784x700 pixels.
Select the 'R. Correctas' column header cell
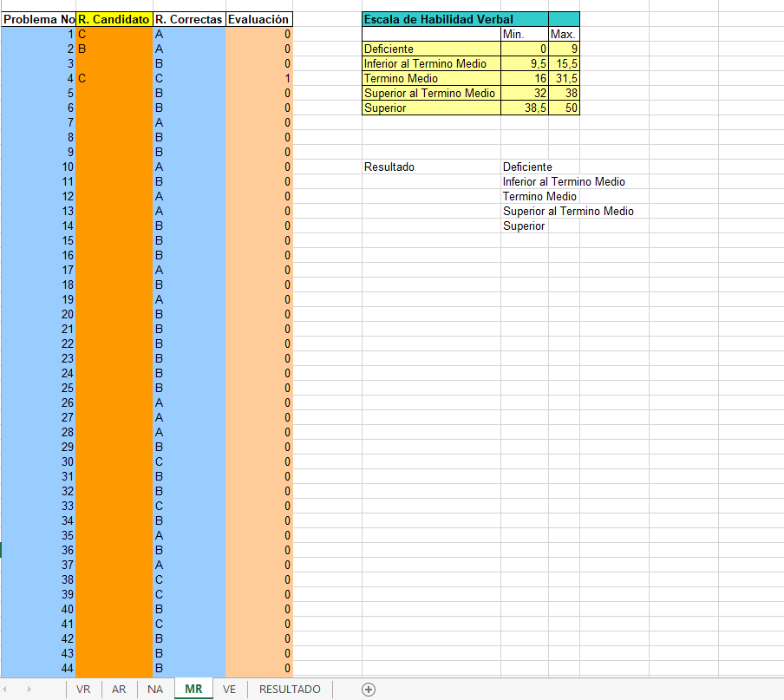(188, 19)
